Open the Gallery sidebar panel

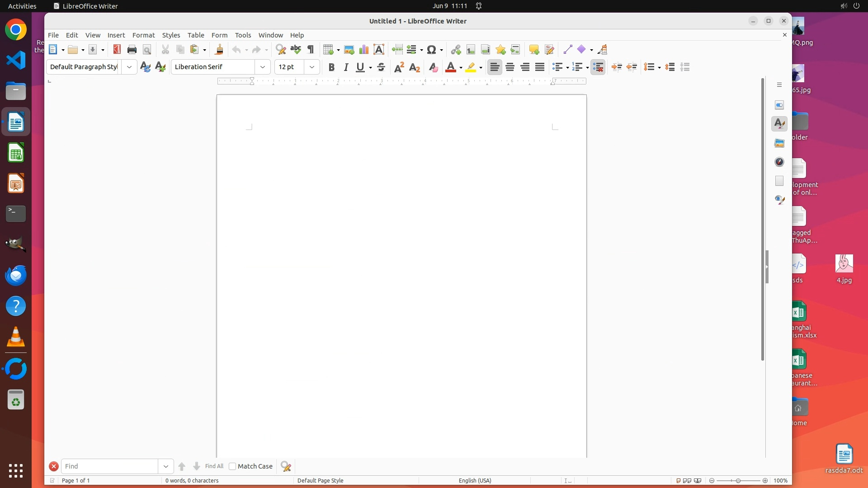pyautogui.click(x=779, y=143)
